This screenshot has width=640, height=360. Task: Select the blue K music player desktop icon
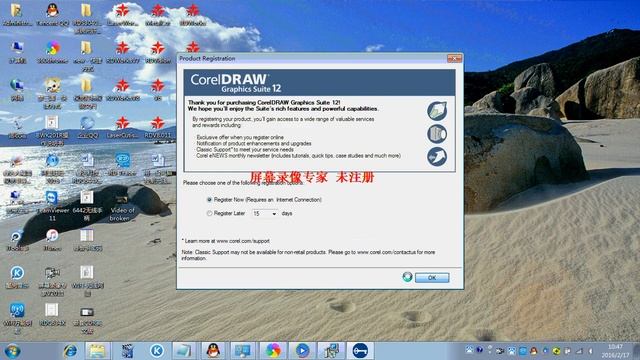17,277
